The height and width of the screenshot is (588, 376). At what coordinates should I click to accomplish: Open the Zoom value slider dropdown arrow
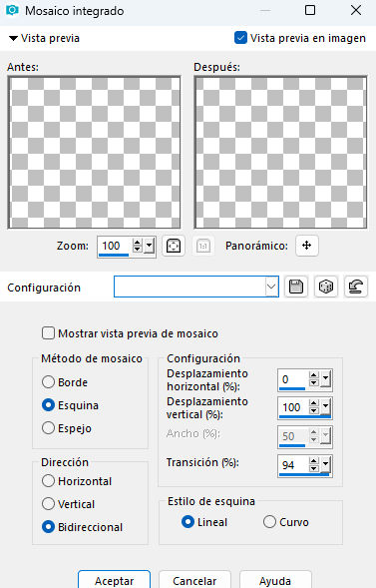point(150,246)
